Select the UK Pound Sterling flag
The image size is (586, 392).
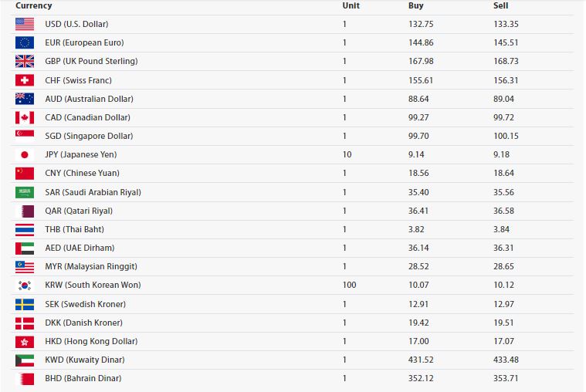25,61
